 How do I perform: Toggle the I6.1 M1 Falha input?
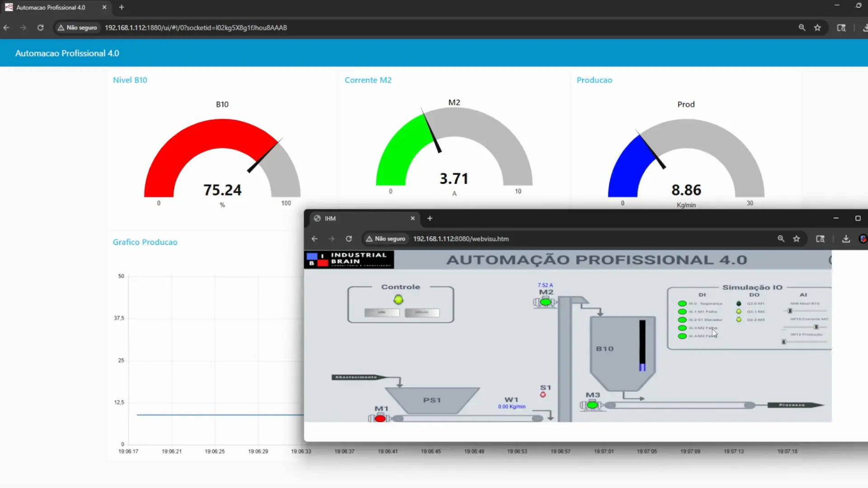[682, 312]
